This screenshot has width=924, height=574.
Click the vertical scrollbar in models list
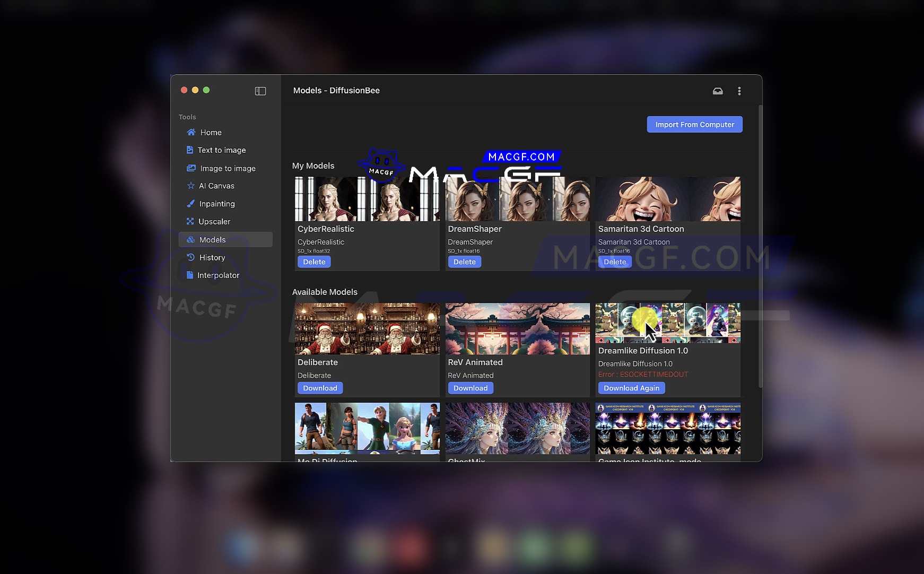click(x=760, y=244)
